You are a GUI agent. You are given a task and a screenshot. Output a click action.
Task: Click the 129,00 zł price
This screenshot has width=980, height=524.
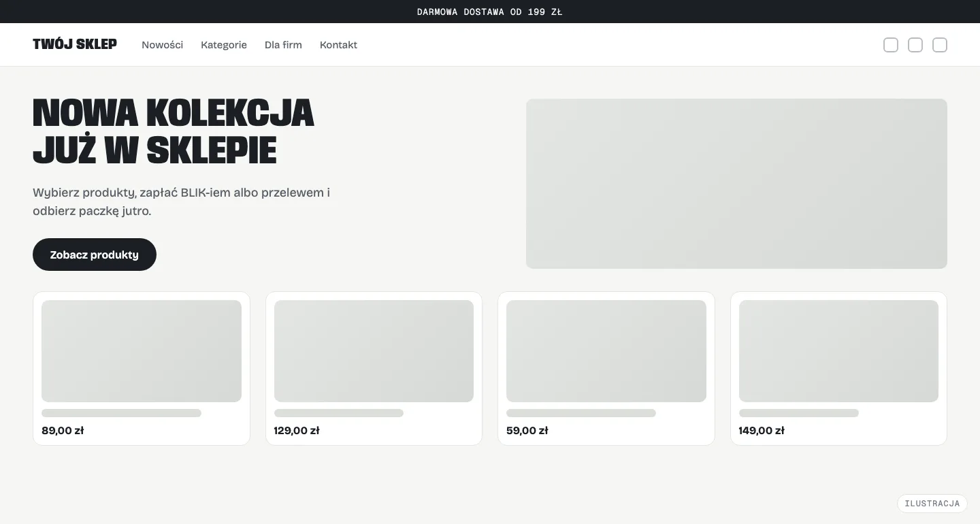point(297,431)
